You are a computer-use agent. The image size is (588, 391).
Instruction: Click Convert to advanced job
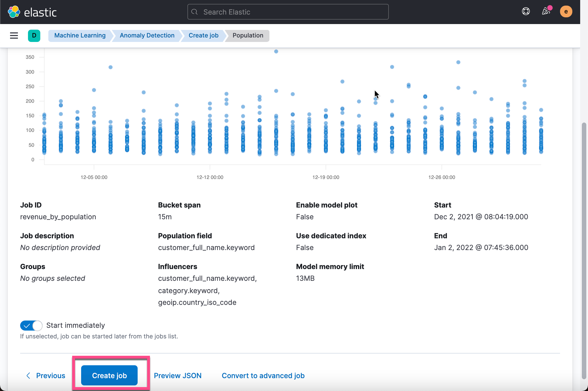pyautogui.click(x=263, y=375)
